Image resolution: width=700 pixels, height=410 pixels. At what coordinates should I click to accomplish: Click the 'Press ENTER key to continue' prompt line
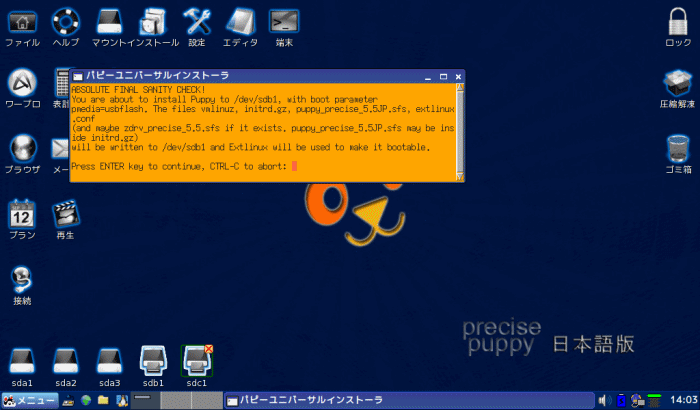179,167
